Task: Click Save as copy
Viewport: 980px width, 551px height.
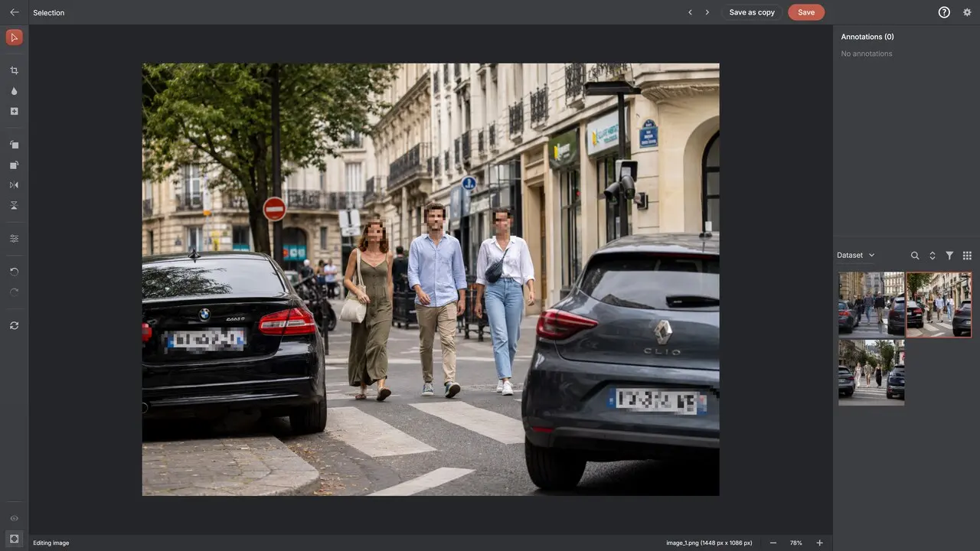Action: coord(752,12)
